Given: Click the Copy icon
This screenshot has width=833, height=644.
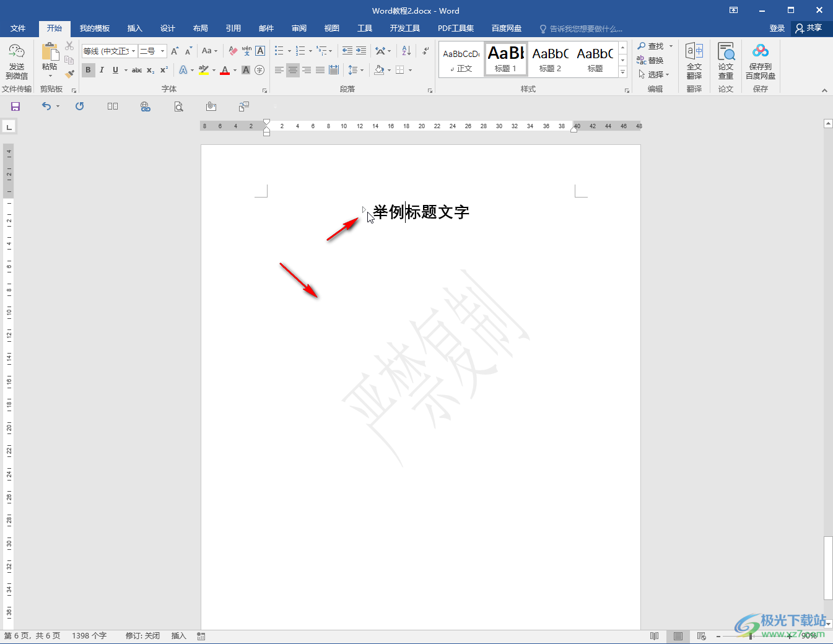Looking at the screenshot, I should [69, 60].
